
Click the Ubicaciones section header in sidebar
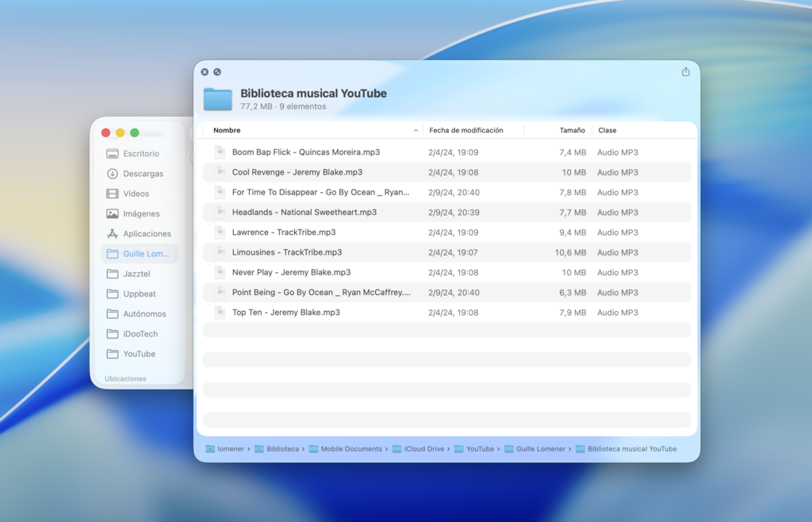click(x=125, y=378)
